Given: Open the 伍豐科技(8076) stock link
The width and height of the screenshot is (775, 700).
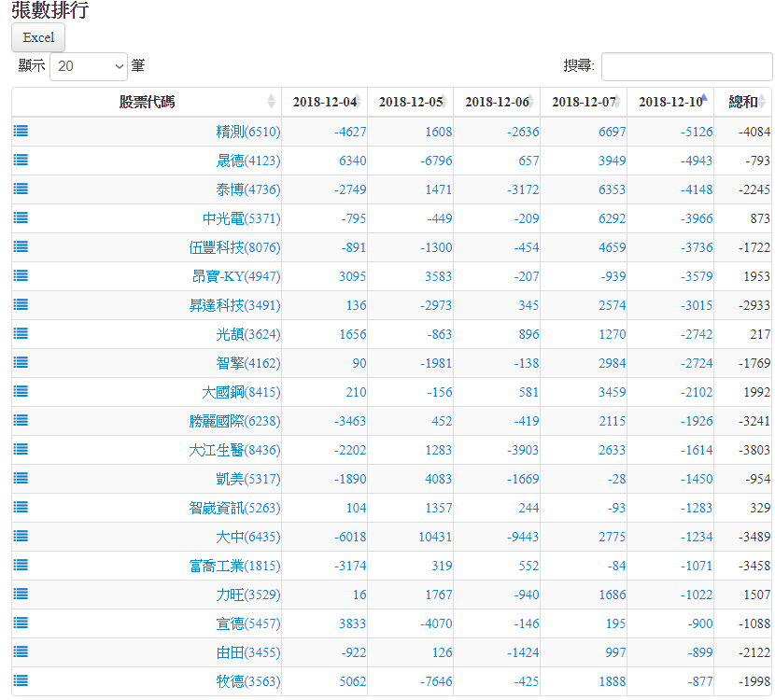Looking at the screenshot, I should [x=233, y=248].
